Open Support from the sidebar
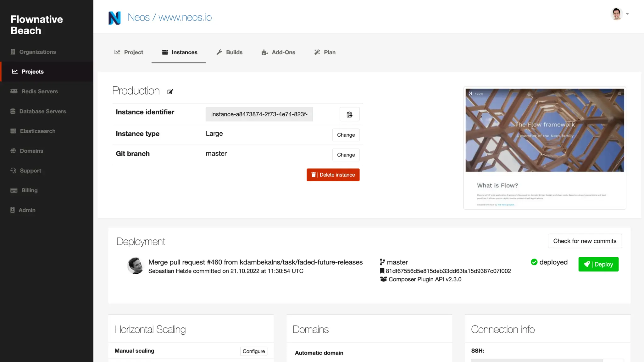This screenshot has height=362, width=644. click(31, 171)
